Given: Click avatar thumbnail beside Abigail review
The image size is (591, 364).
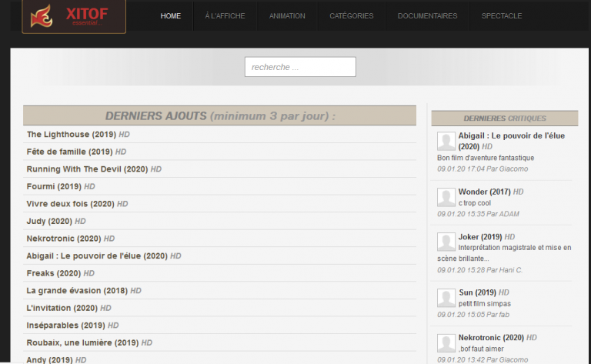Looking at the screenshot, I should tap(446, 141).
